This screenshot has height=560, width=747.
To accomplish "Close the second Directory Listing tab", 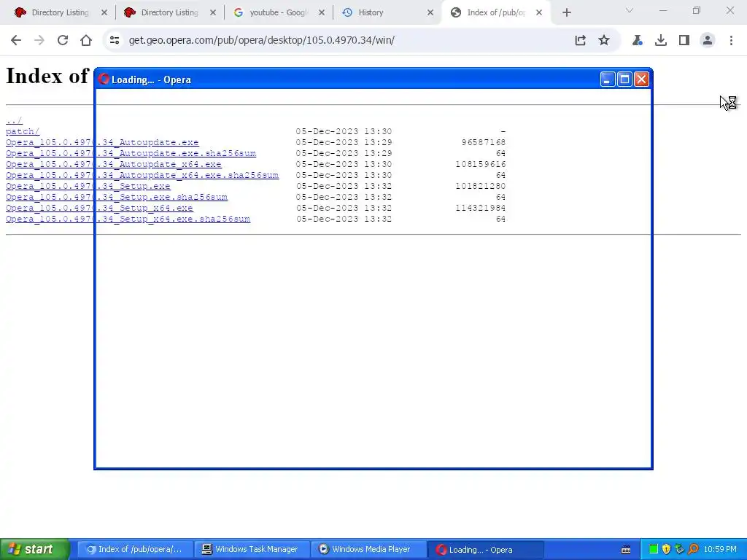I will (x=213, y=13).
